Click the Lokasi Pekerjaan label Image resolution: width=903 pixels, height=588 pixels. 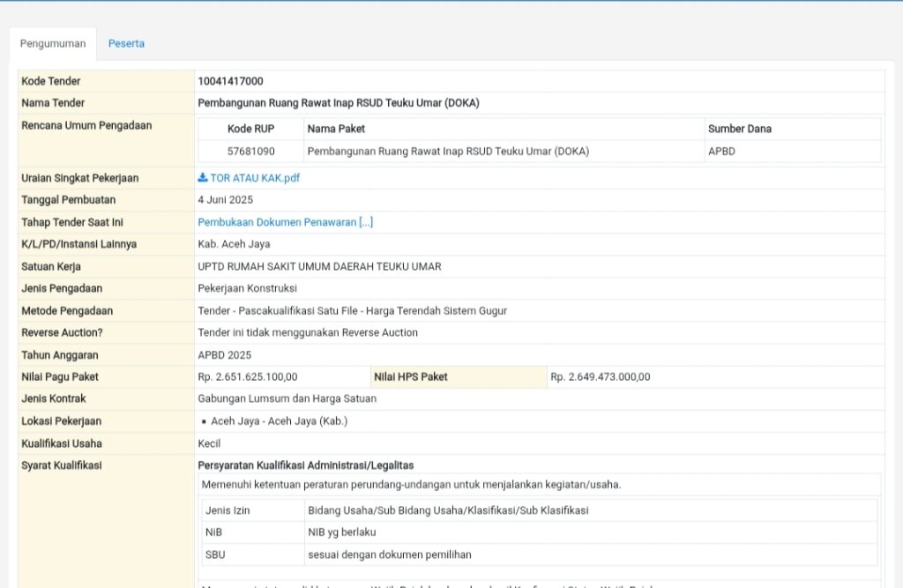tap(61, 421)
